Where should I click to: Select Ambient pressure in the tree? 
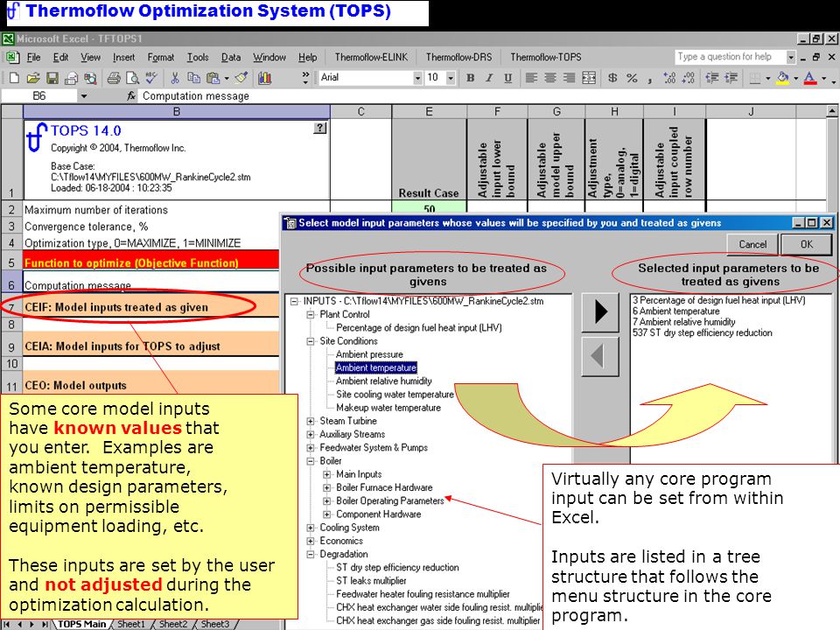pos(369,354)
